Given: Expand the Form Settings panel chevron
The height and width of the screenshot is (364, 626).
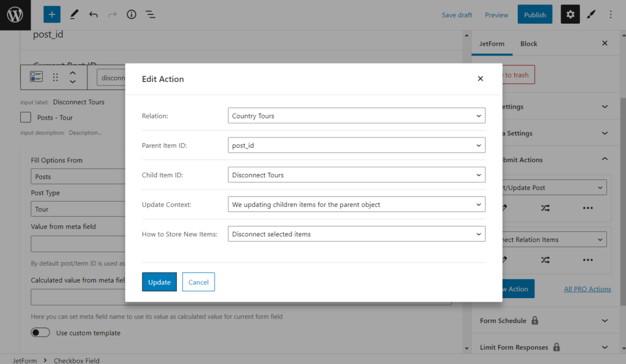Looking at the screenshot, I should 605,106.
